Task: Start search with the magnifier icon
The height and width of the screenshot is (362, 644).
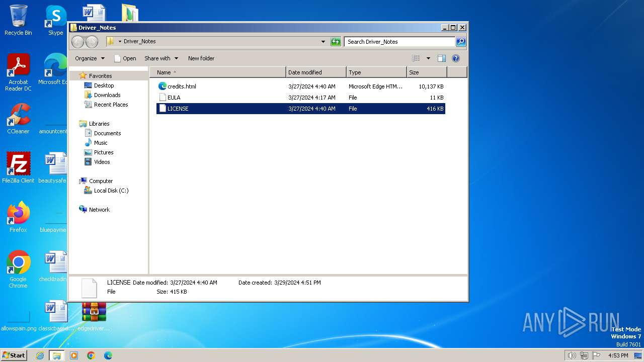Action: click(x=460, y=42)
